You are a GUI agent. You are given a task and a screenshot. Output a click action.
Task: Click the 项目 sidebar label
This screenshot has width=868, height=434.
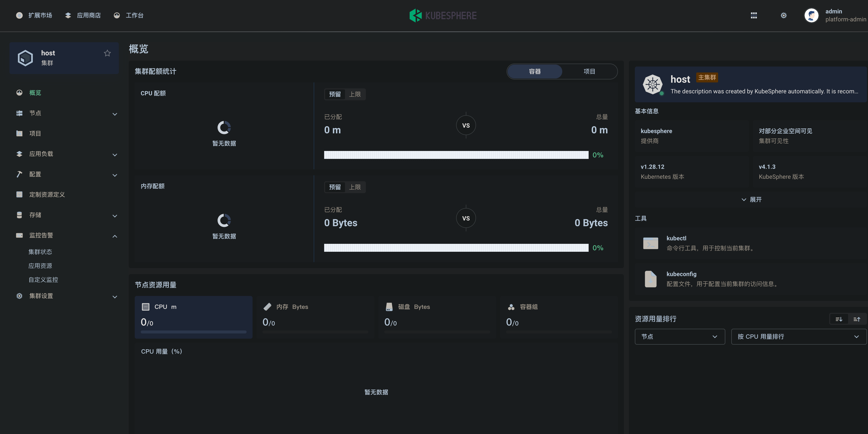35,133
